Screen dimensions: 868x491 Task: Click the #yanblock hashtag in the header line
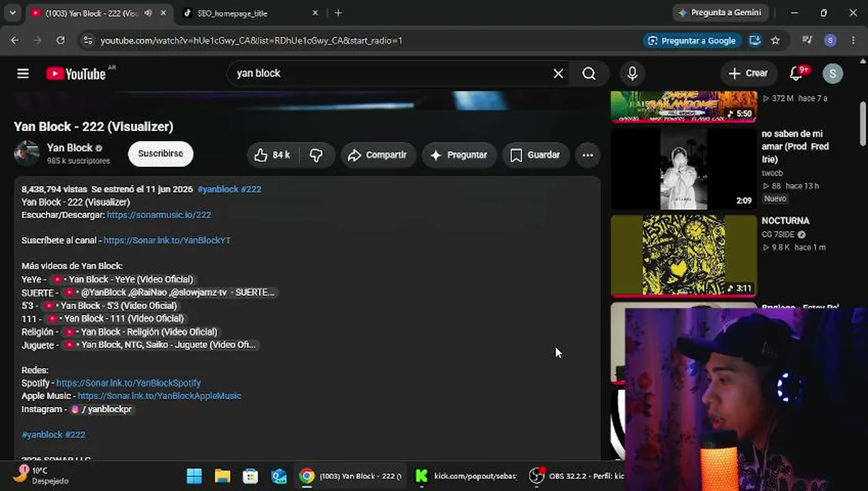click(x=218, y=190)
